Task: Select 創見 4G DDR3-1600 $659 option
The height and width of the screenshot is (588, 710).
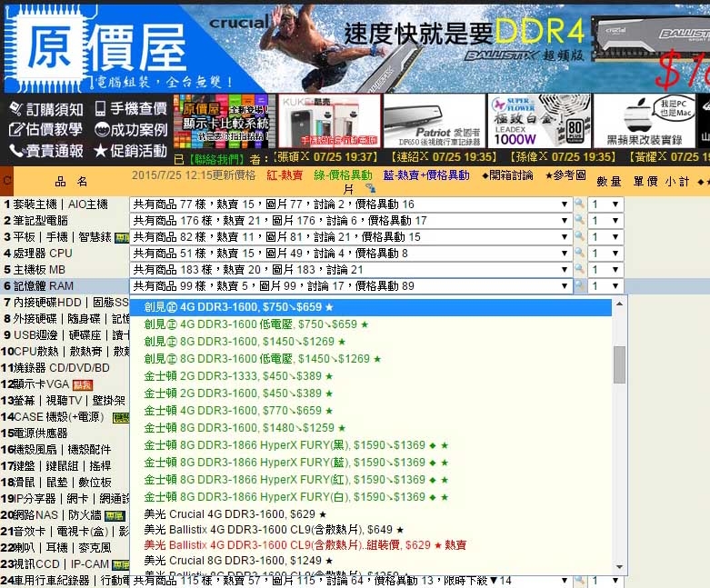Action: (370, 307)
